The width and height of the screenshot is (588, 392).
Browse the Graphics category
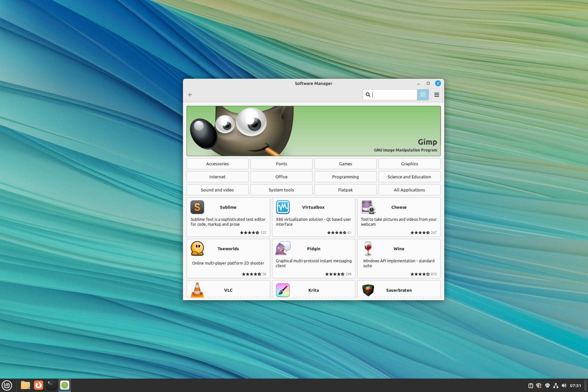[409, 164]
